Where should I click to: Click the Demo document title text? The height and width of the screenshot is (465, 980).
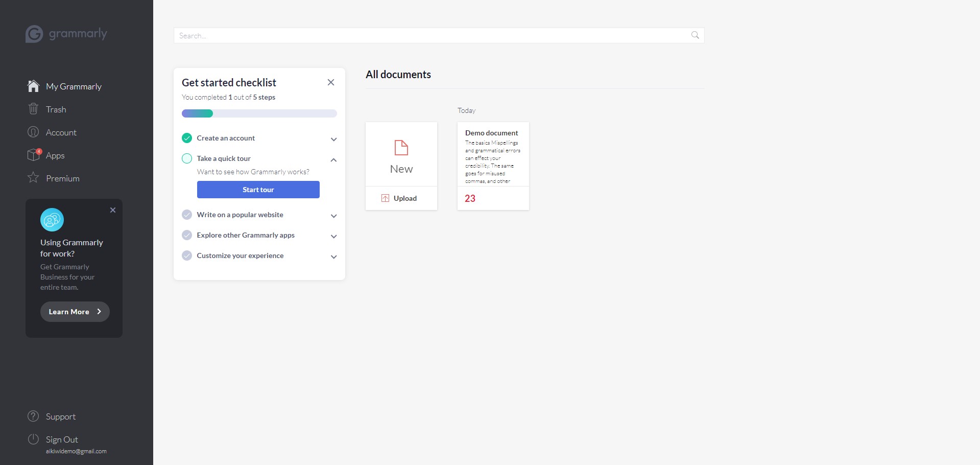pyautogui.click(x=491, y=133)
